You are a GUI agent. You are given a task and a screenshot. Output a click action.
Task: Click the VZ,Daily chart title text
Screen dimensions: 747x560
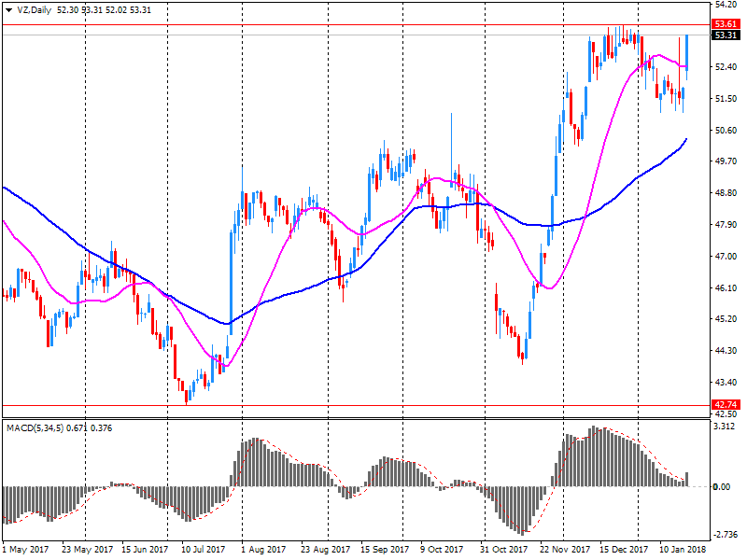click(x=34, y=10)
